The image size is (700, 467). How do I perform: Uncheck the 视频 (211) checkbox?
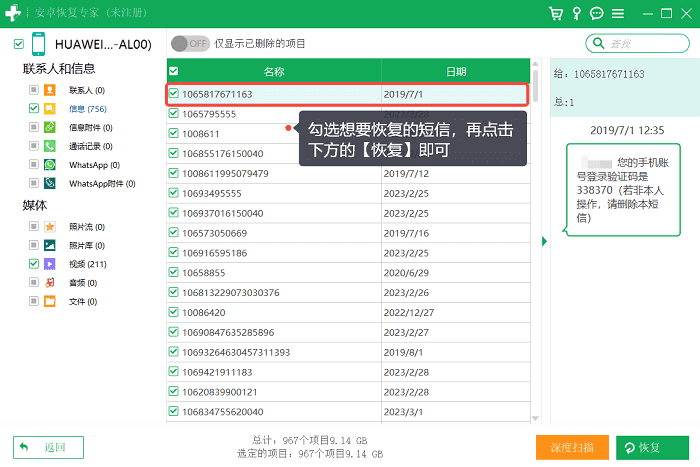[x=33, y=264]
